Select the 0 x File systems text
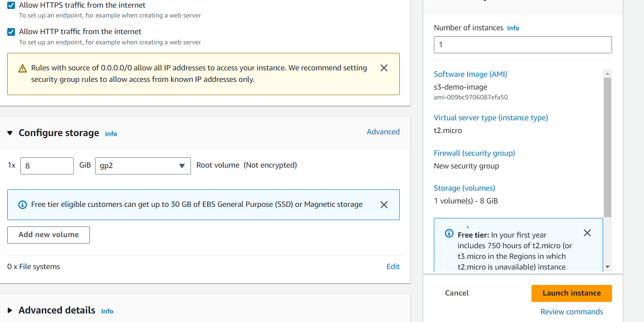644x322 pixels. [34, 267]
